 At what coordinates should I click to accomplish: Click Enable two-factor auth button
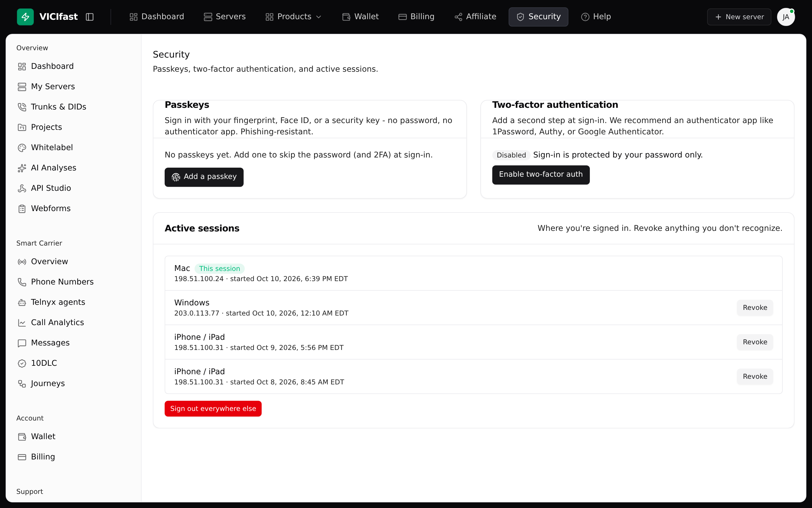point(541,175)
